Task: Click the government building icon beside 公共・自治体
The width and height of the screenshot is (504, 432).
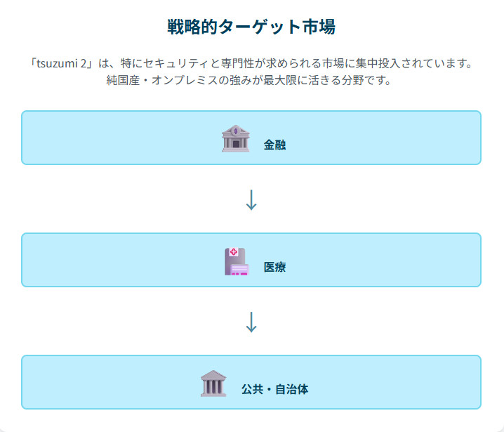Action: (213, 384)
